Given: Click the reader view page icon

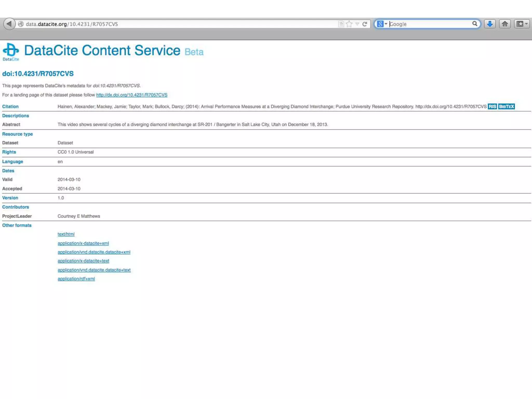Looking at the screenshot, I should pos(341,24).
